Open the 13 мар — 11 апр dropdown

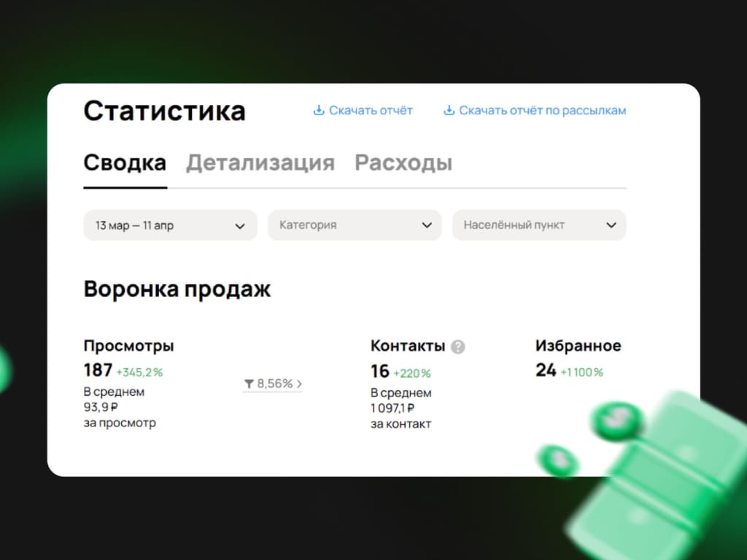coord(170,225)
